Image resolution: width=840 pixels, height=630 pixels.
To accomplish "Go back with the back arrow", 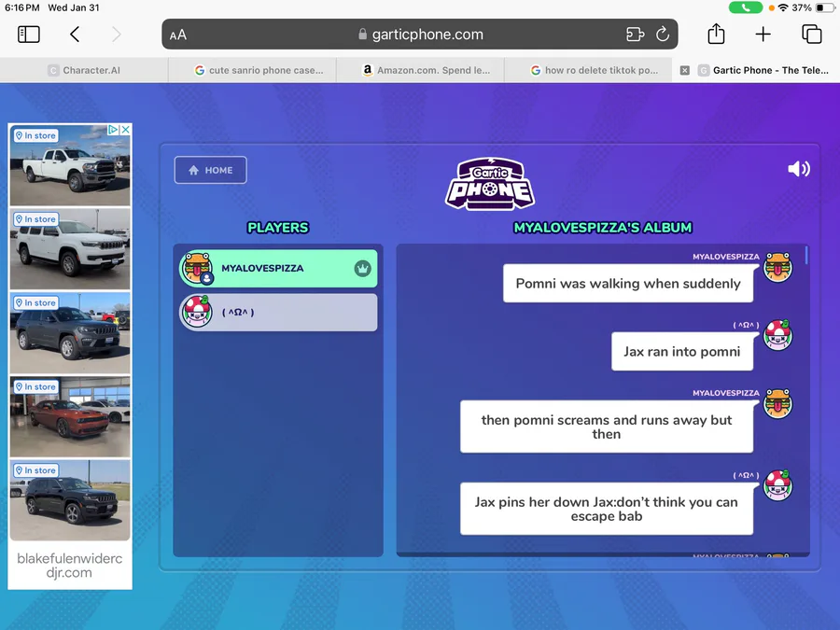I will (x=75, y=35).
